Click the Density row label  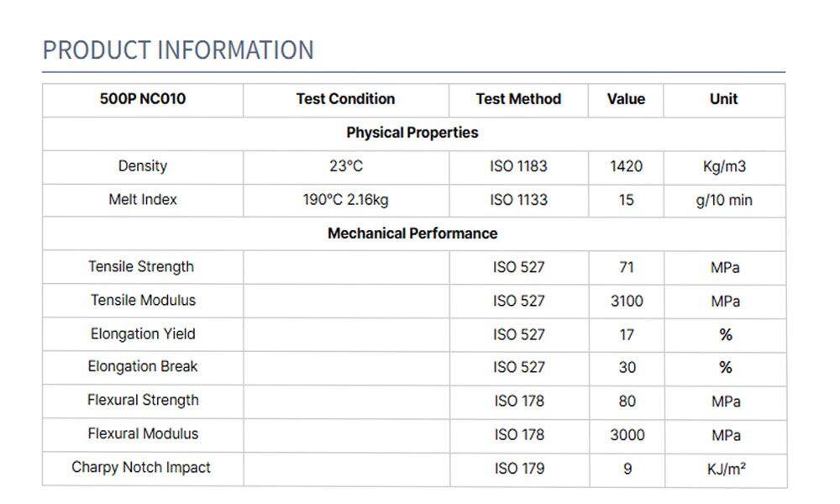tap(143, 166)
